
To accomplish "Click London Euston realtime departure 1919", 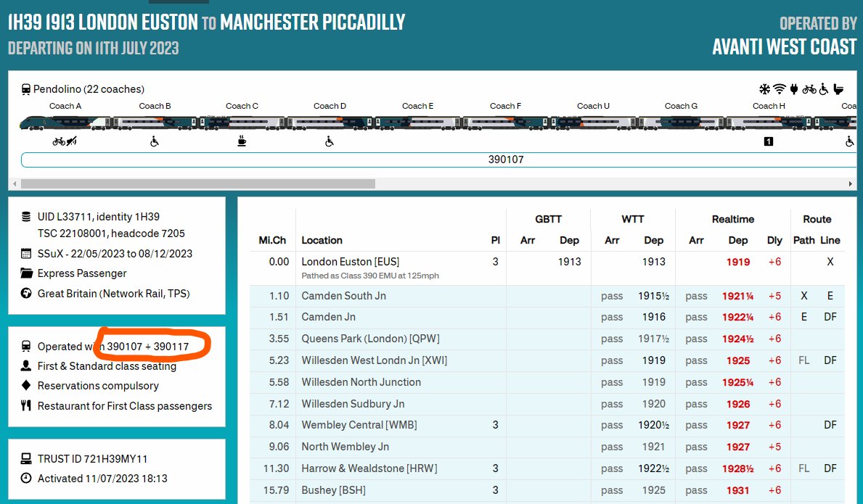I will (738, 263).
